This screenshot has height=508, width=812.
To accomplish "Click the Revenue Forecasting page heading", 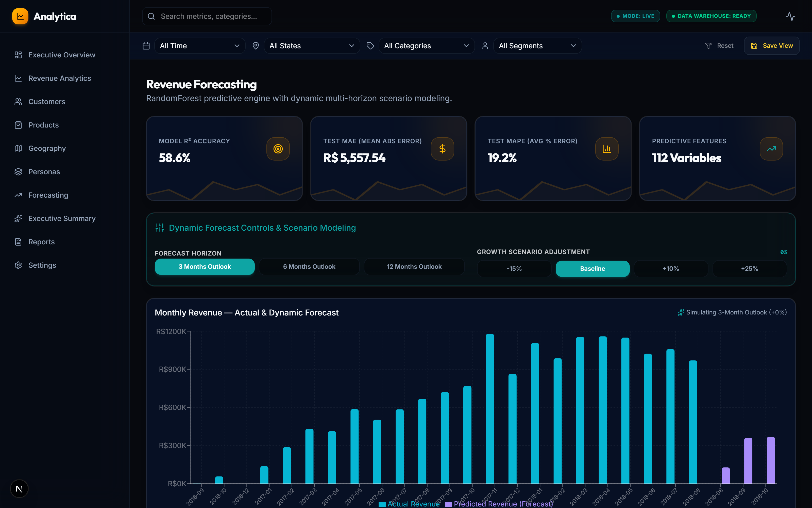I will tap(201, 84).
